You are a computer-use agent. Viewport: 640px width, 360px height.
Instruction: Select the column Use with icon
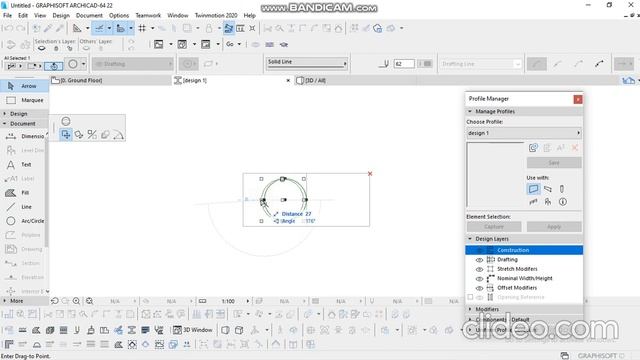click(x=562, y=189)
